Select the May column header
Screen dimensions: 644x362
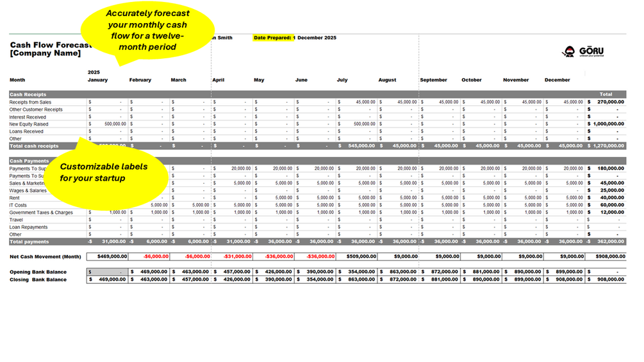(x=259, y=80)
